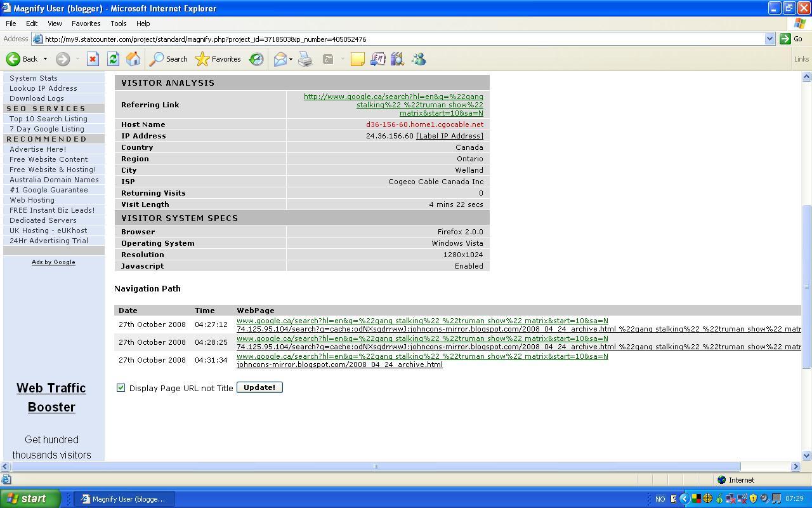Click the page icon in Address bar
The height and width of the screenshot is (508, 812).
click(38, 39)
